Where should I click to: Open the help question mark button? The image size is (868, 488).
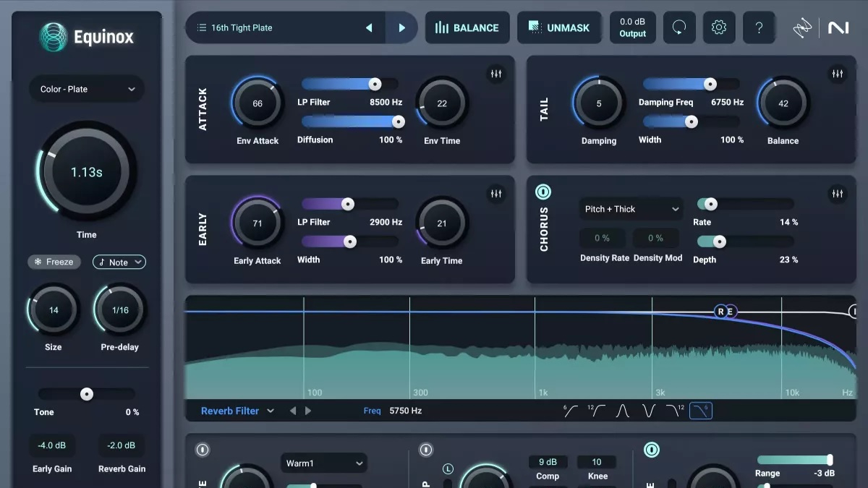(x=759, y=27)
